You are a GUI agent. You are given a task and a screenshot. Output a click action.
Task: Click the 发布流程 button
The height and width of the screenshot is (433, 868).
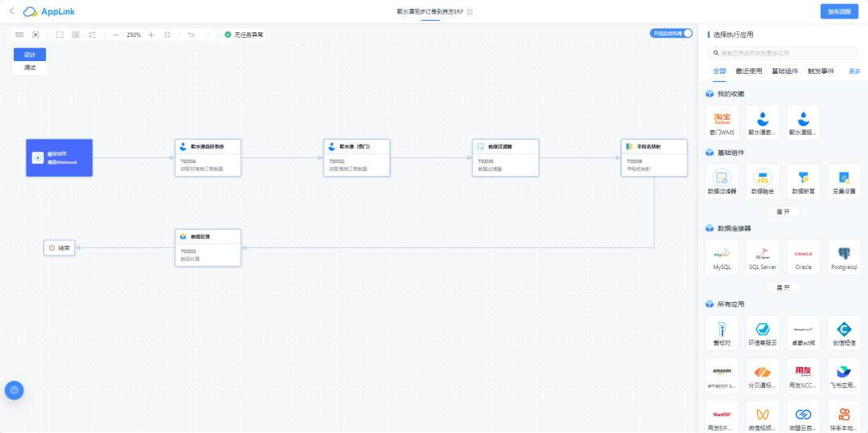(839, 11)
